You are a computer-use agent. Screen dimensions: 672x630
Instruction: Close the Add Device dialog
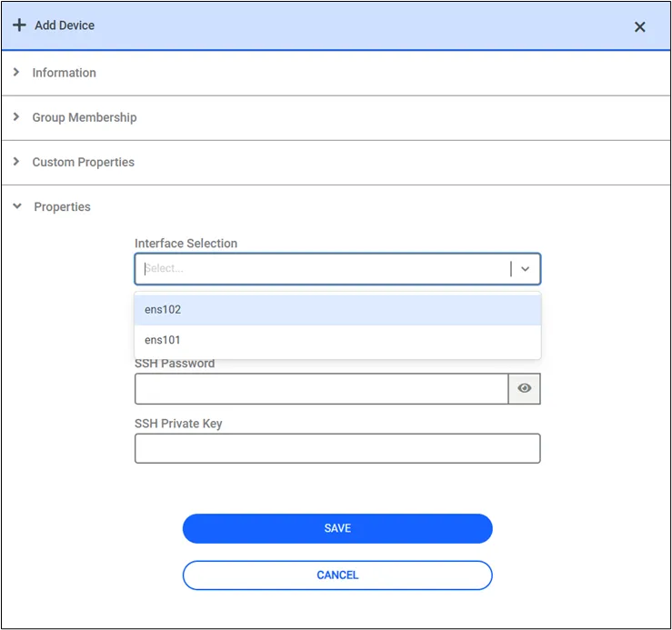(639, 27)
